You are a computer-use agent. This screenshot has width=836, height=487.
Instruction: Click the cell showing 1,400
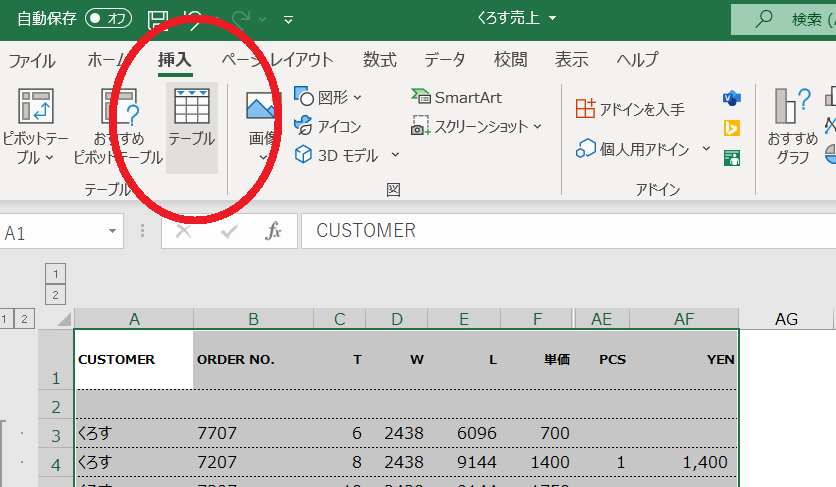[x=684, y=462]
